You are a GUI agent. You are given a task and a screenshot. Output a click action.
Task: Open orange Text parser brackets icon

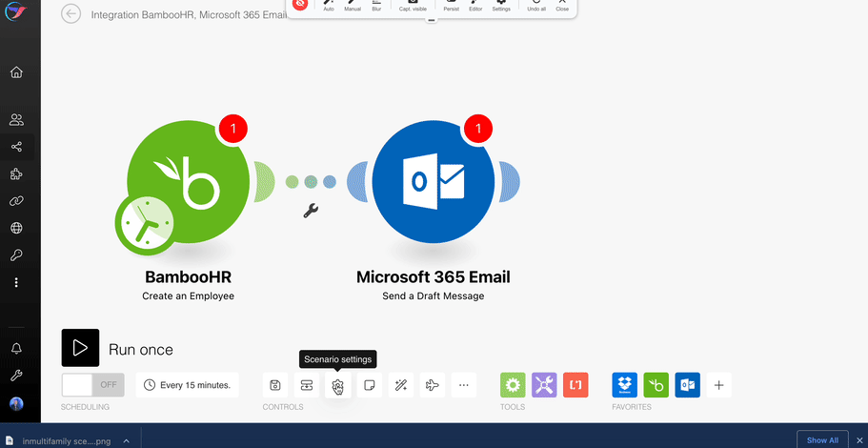tap(575, 385)
